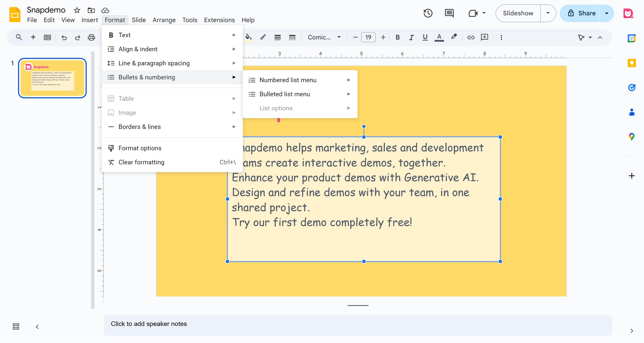
Task: Add a new slide plus icon
Action: 33,37
